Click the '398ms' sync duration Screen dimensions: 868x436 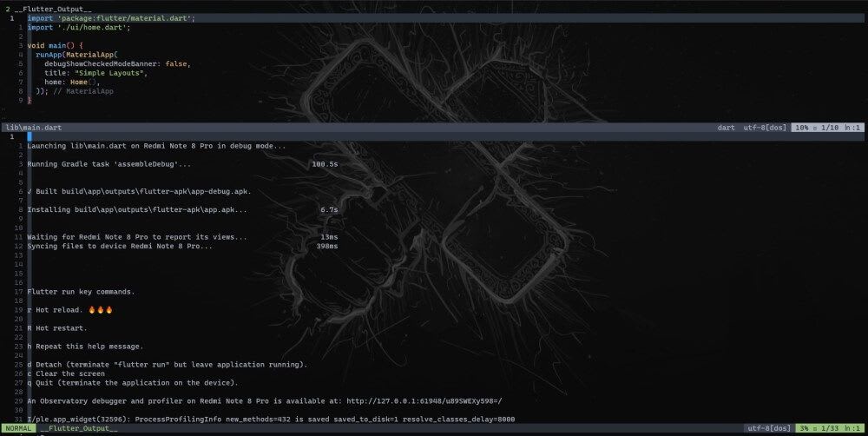(x=327, y=246)
